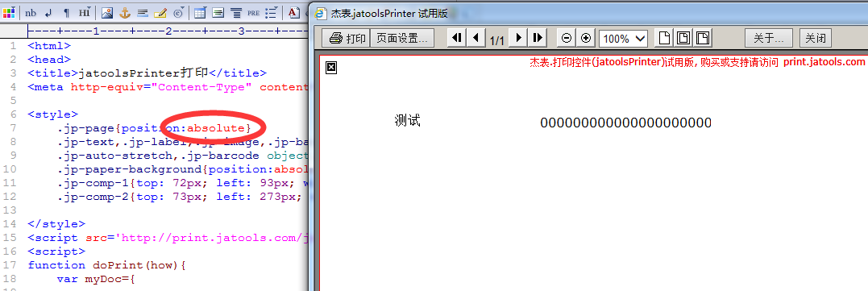868x291 pixels.
Task: Open 页面设置 page setup dialog
Action: point(402,38)
